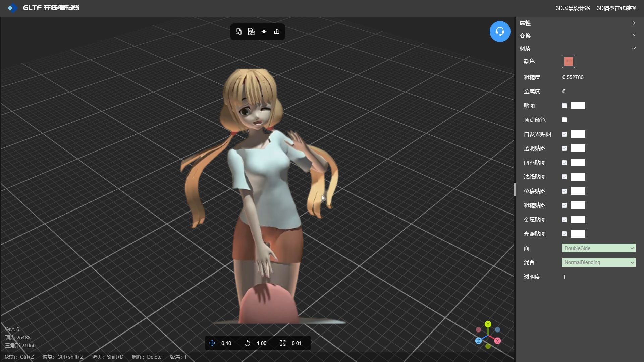Screen dimensions: 644x362
Task: Click the rotate snap icon
Action: pos(248,343)
